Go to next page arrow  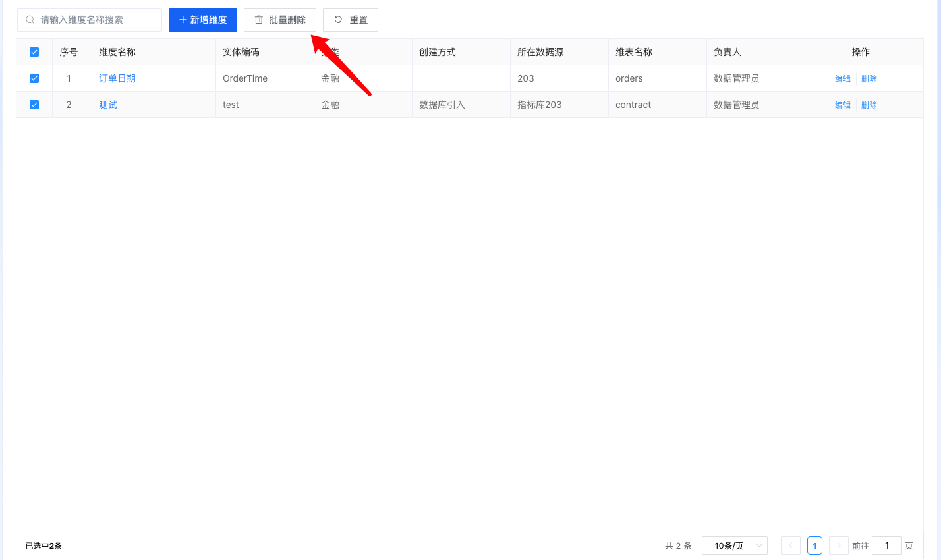839,546
